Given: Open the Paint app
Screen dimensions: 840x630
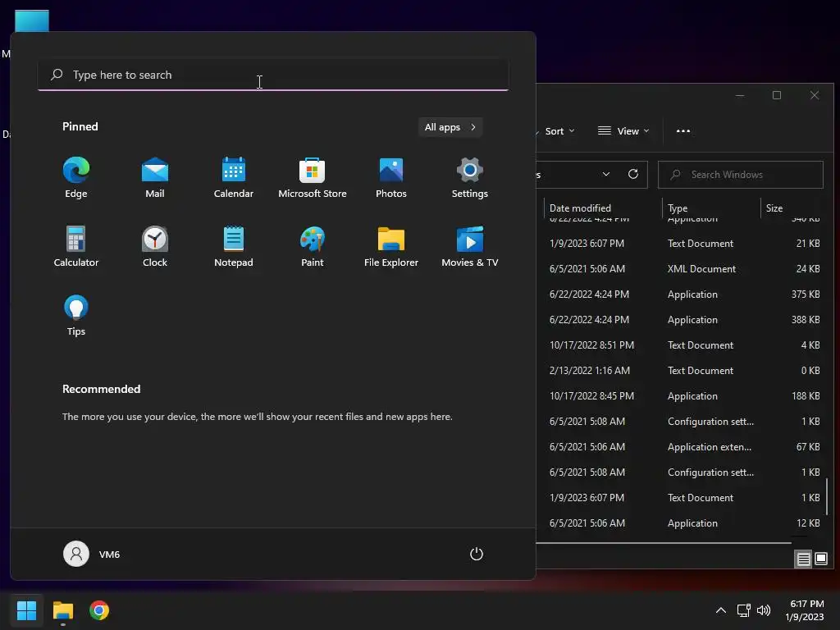Looking at the screenshot, I should click(x=313, y=246).
